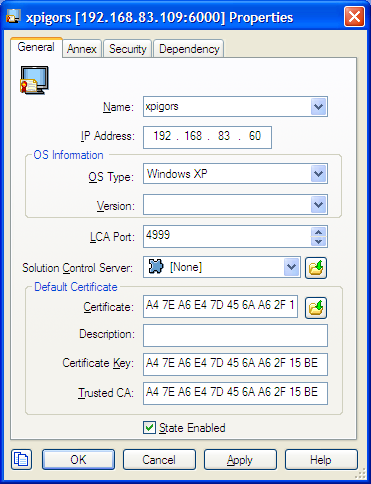The height and width of the screenshot is (484, 371).
Task: Increase the LCA Port value
Action: pyautogui.click(x=318, y=232)
